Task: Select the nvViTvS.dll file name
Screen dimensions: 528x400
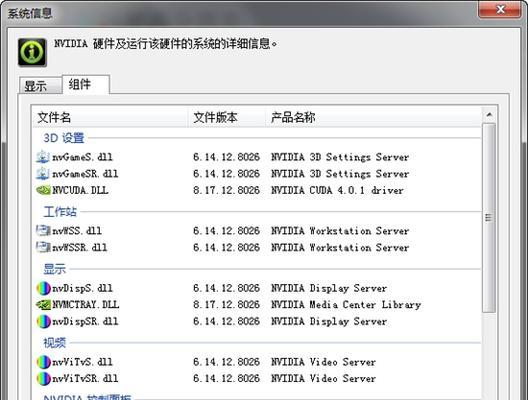Action: [82, 362]
